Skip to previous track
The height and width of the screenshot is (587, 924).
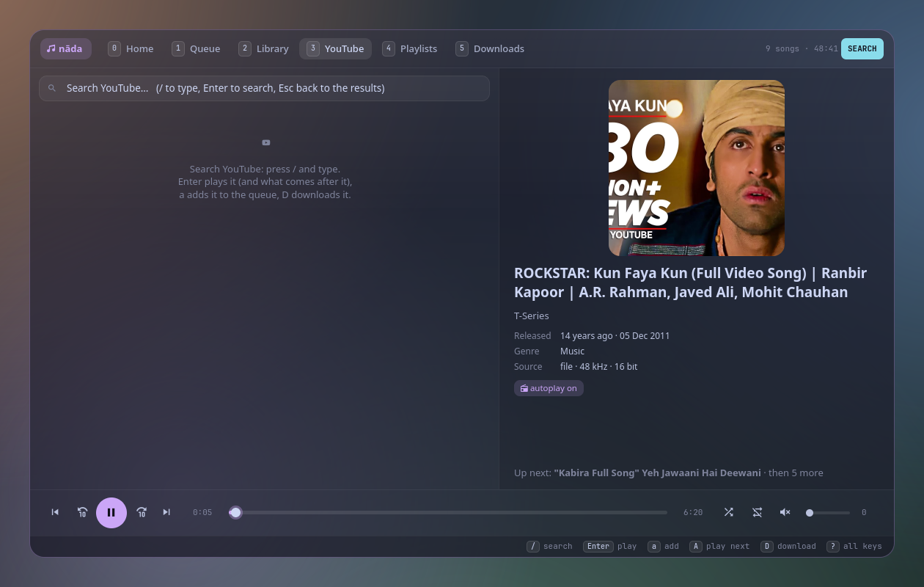pos(55,512)
